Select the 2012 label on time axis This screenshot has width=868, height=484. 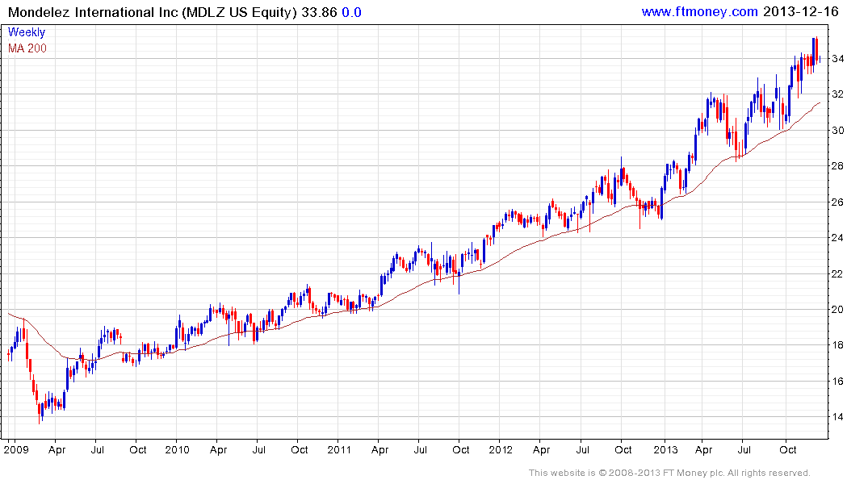(501, 449)
